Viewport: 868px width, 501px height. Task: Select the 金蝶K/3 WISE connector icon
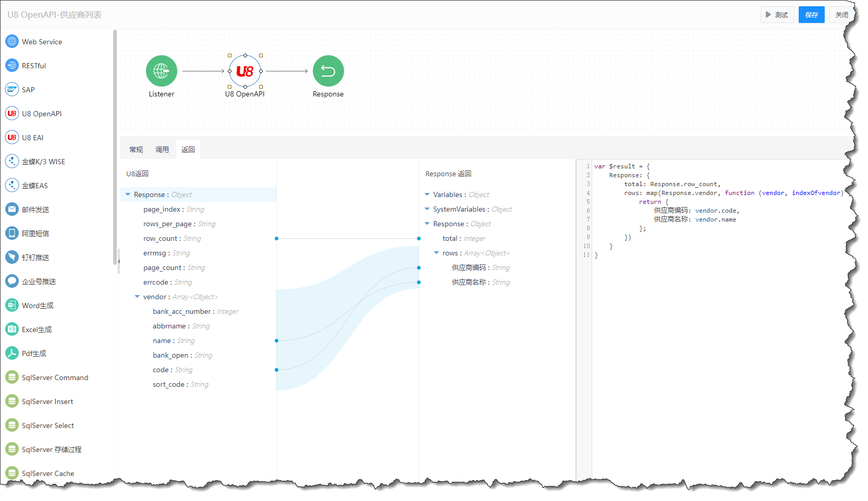click(12, 161)
